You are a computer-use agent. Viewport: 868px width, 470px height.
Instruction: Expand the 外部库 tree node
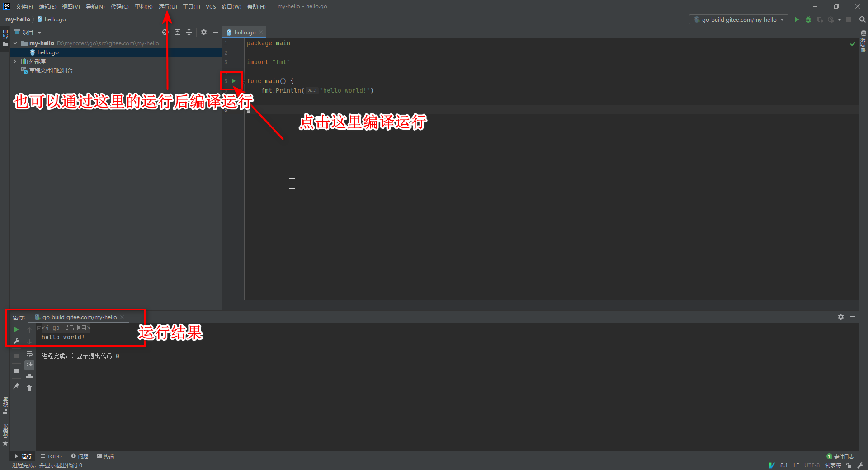15,61
